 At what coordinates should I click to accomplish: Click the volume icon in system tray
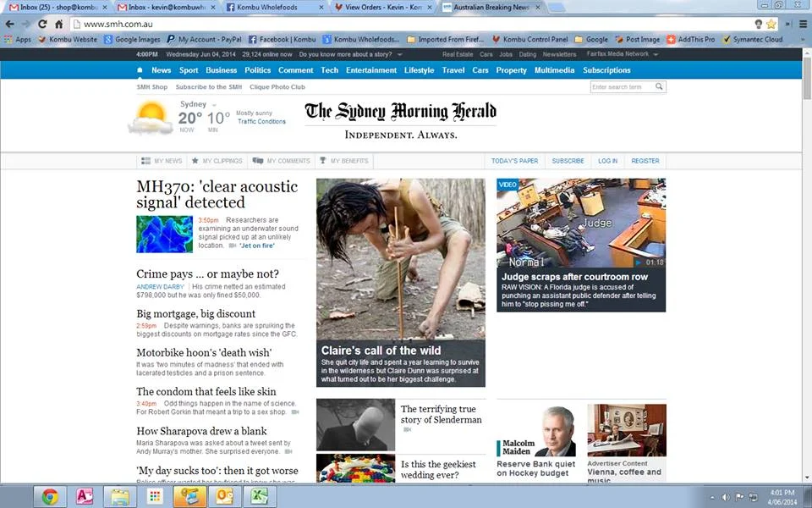pos(726,497)
